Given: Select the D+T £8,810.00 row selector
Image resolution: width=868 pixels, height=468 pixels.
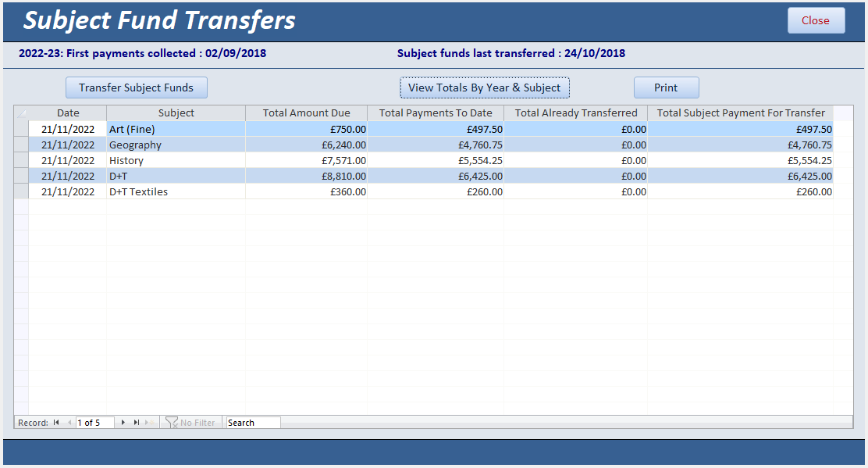Looking at the screenshot, I should (x=21, y=176).
